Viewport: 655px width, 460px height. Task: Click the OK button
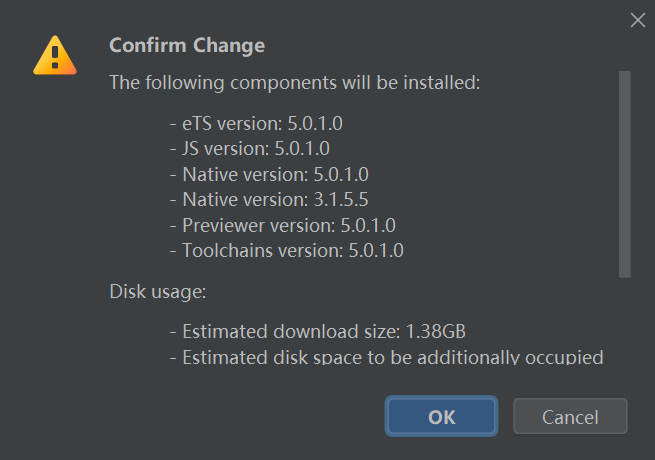coord(441,417)
